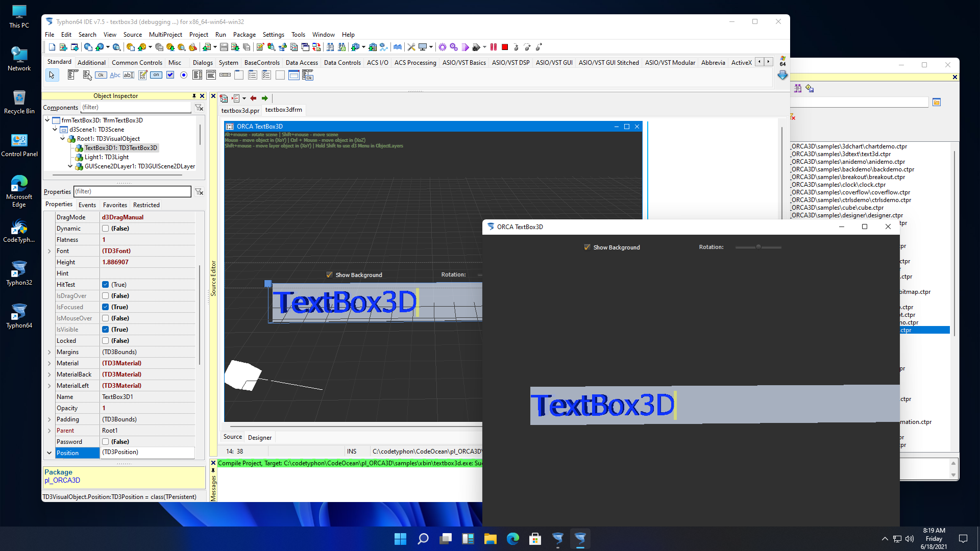Click the Step Over debug icon
980x551 pixels.
(527, 47)
